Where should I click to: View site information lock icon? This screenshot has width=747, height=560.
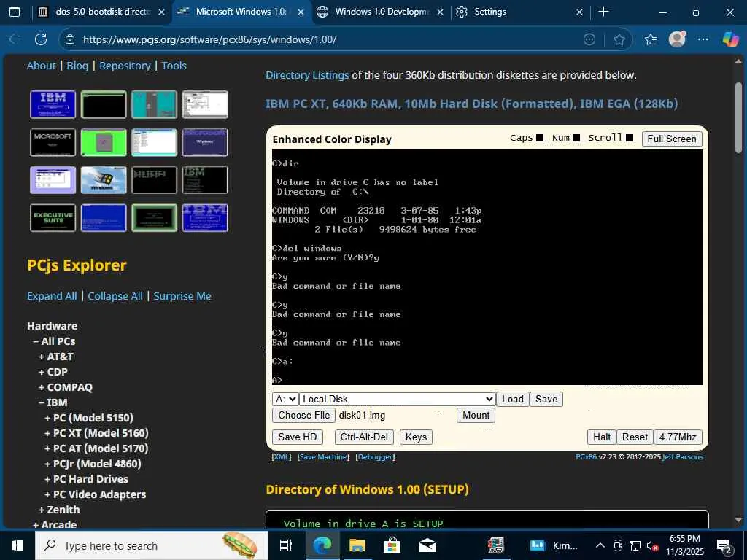(70, 39)
